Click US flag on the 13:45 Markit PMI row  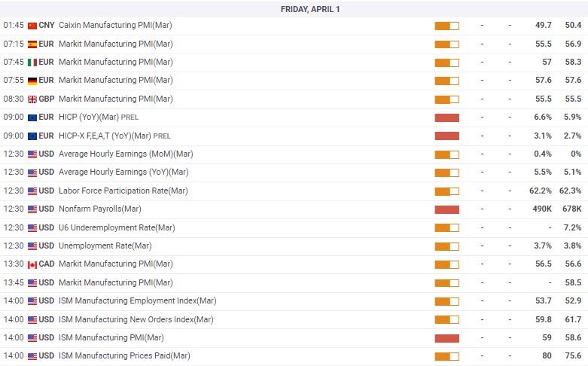coord(32,283)
